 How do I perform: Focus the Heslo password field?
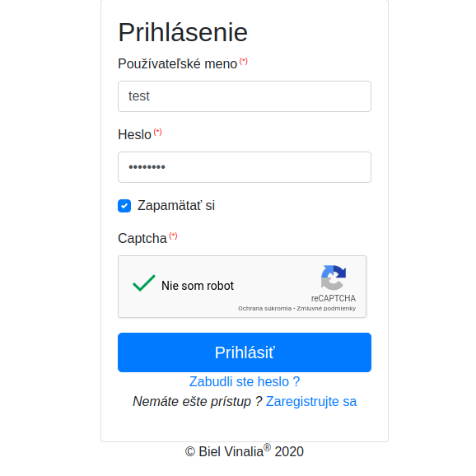pos(245,167)
